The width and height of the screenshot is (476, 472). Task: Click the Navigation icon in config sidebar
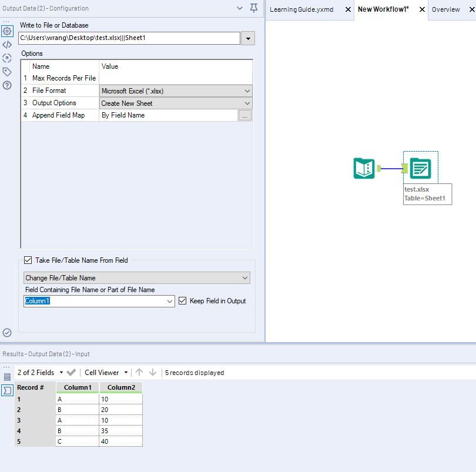(x=7, y=58)
